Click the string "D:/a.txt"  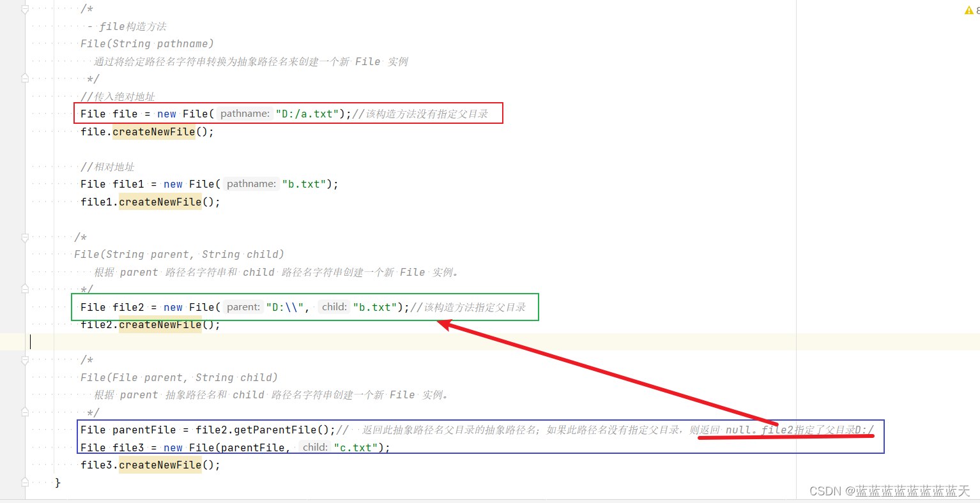point(307,114)
